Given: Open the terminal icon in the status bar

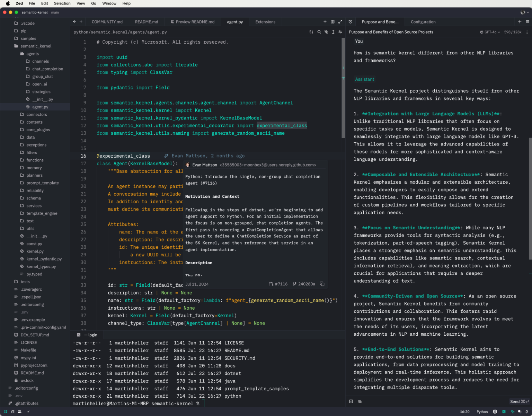Looking at the screenshot, I should coord(504,412).
